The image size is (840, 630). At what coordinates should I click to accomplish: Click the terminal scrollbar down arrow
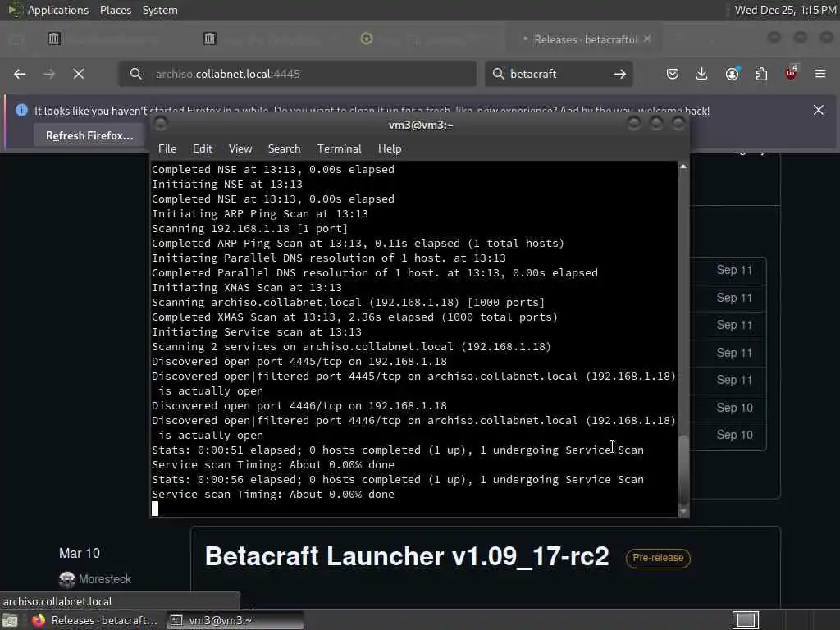coord(683,512)
